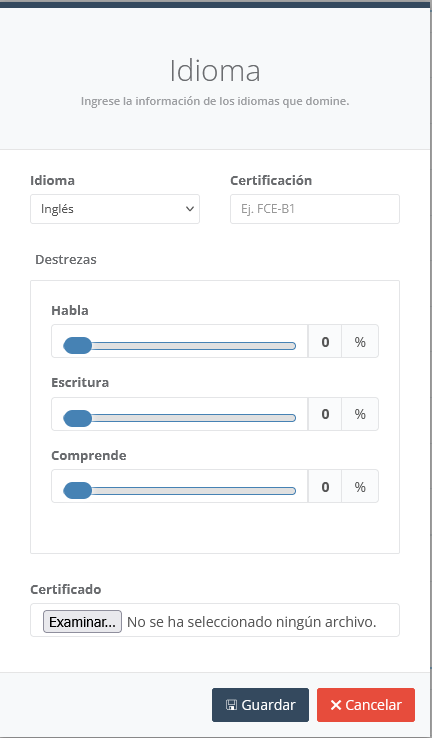Viewport: 432px width, 738px height.
Task: Click the % symbol next to the Comprende value
Action: pyautogui.click(x=360, y=486)
